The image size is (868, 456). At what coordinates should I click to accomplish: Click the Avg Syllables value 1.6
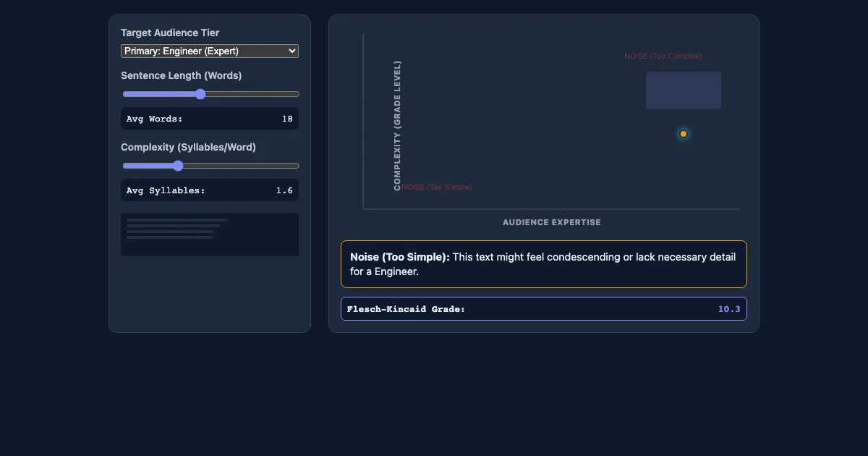[x=284, y=190]
